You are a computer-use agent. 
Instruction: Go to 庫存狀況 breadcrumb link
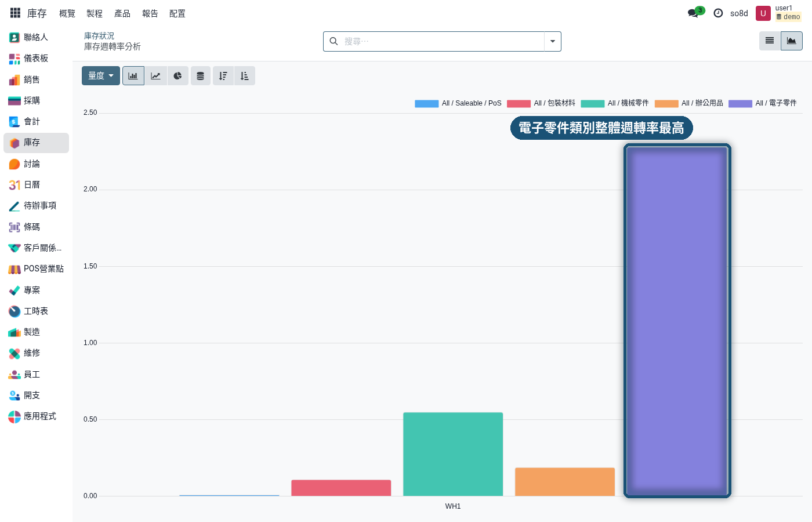(x=99, y=36)
